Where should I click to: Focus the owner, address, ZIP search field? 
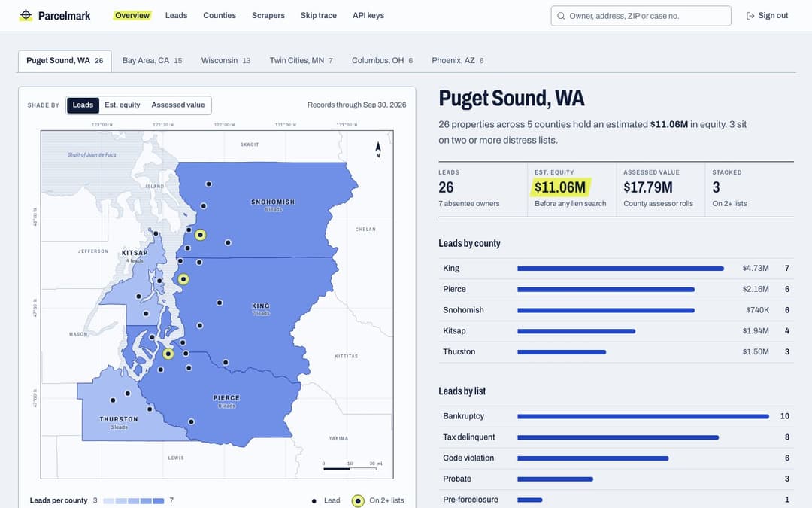pyautogui.click(x=641, y=16)
